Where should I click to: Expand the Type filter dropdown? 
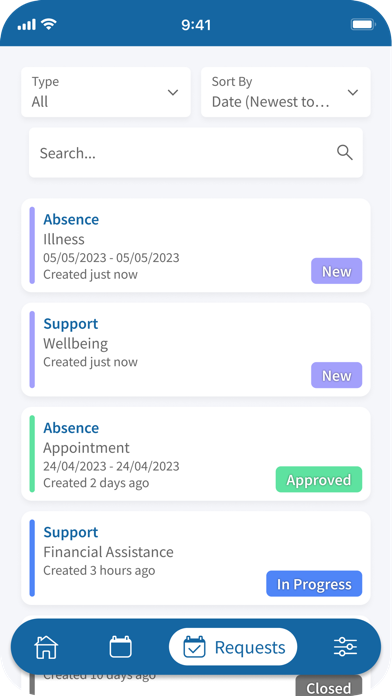106,92
